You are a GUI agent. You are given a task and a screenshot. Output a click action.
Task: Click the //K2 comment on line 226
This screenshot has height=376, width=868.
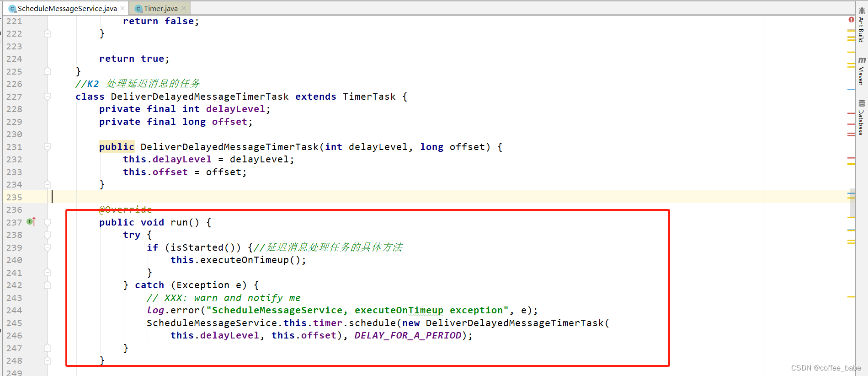(x=138, y=84)
